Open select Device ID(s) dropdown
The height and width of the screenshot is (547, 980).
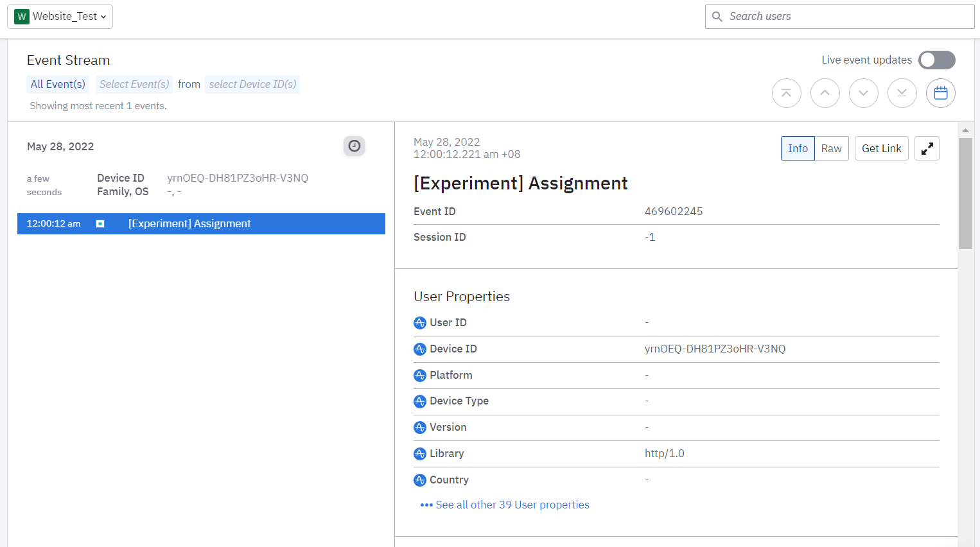pos(252,85)
